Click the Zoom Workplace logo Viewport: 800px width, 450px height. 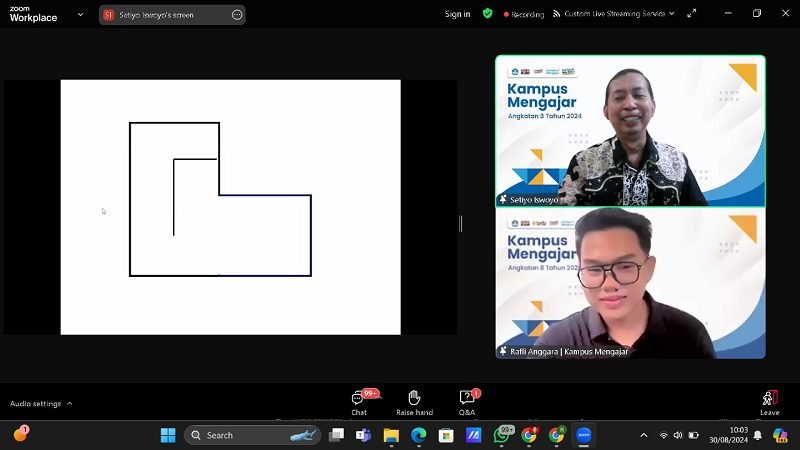click(33, 14)
